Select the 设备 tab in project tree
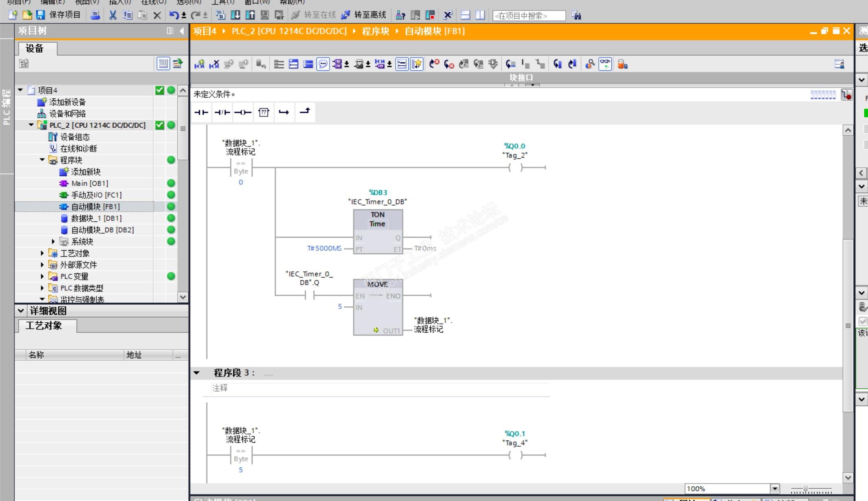The height and width of the screenshot is (501, 868). [35, 49]
